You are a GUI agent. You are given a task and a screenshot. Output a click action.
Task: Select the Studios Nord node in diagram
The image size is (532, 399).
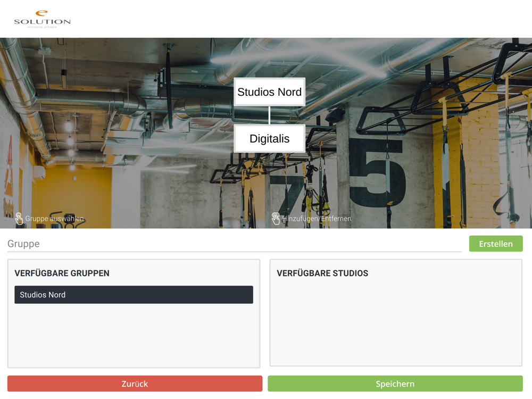click(269, 92)
